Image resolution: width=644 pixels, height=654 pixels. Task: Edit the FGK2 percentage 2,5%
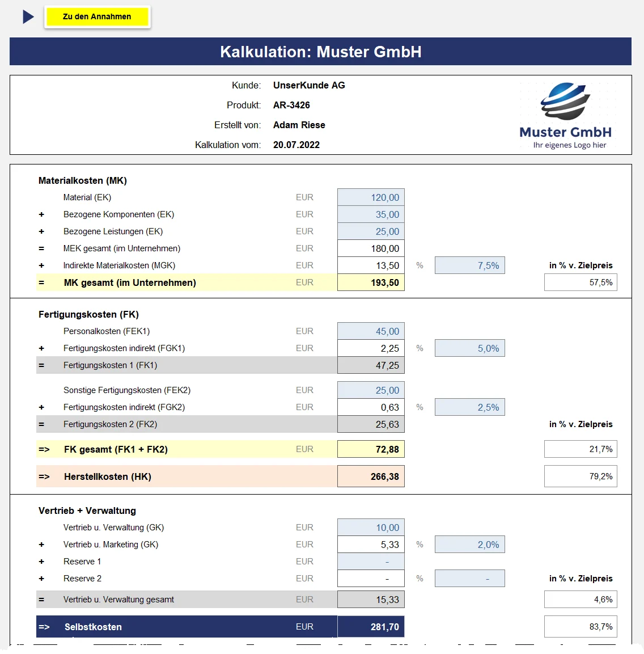click(470, 407)
